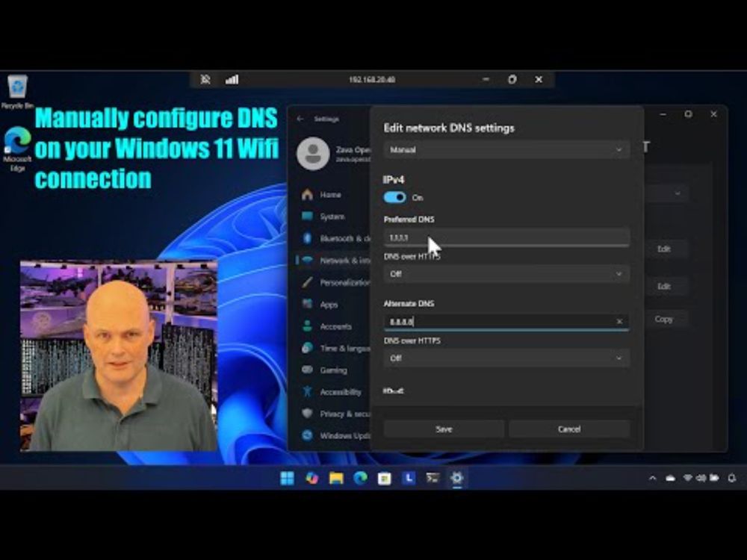Launch Microsoft Edge from the taskbar
Screen dimensions: 747x560
click(x=361, y=478)
